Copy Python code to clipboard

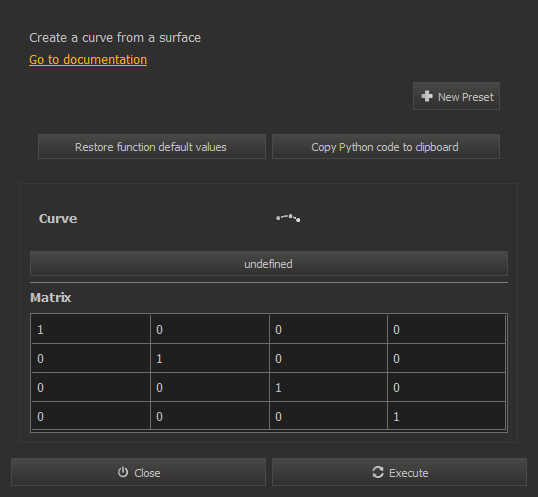point(386,147)
